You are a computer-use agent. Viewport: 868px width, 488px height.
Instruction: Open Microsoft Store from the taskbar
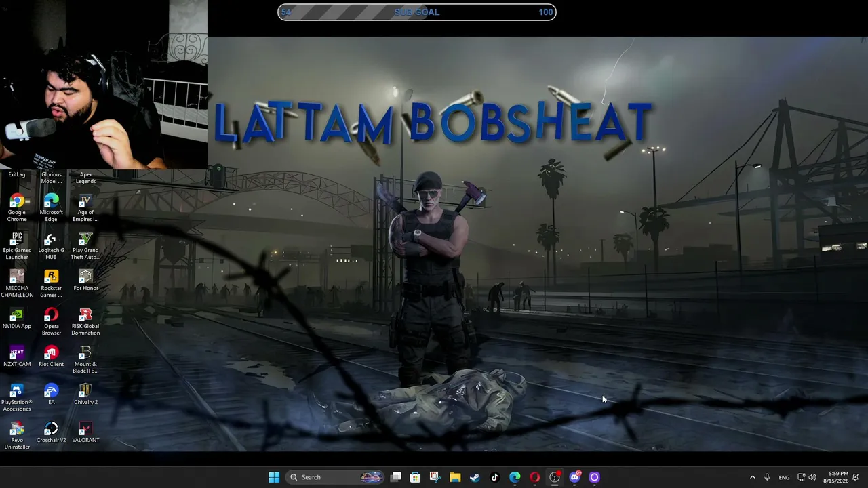[415, 477]
